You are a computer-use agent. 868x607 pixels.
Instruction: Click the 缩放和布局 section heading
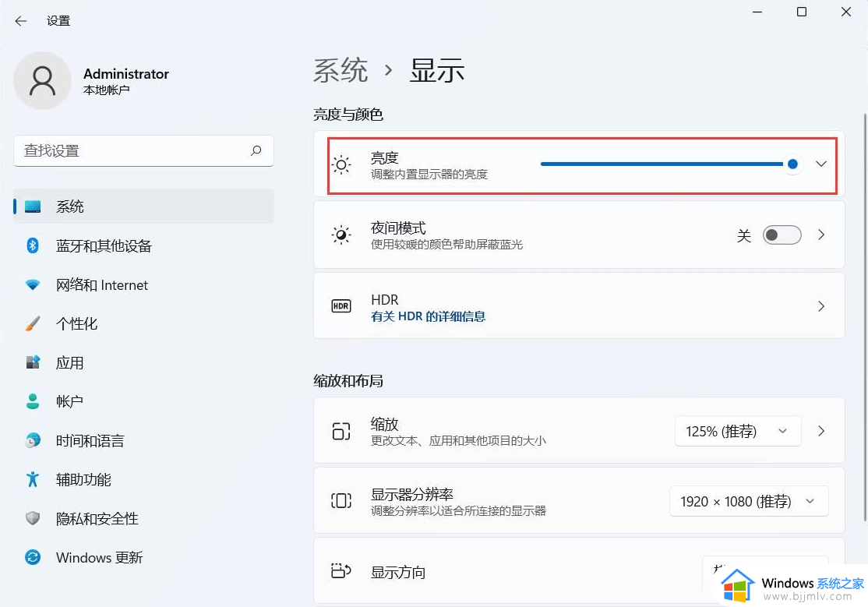tap(348, 381)
